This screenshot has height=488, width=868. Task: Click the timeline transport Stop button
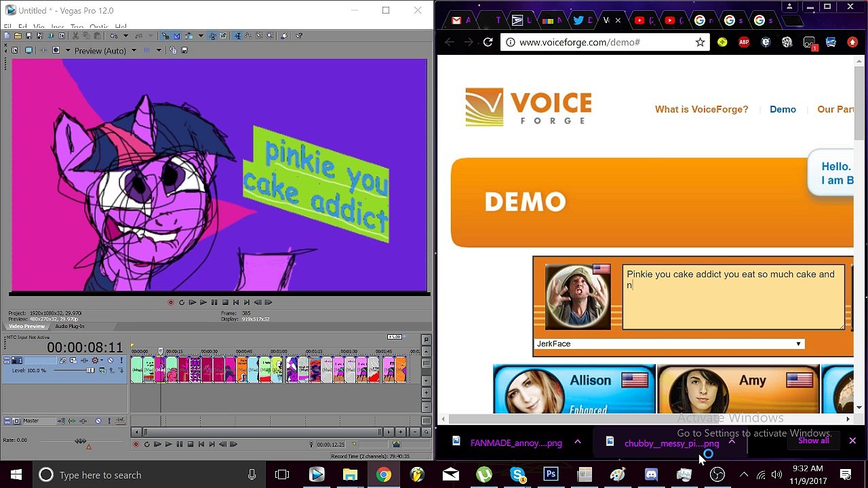tap(191, 445)
